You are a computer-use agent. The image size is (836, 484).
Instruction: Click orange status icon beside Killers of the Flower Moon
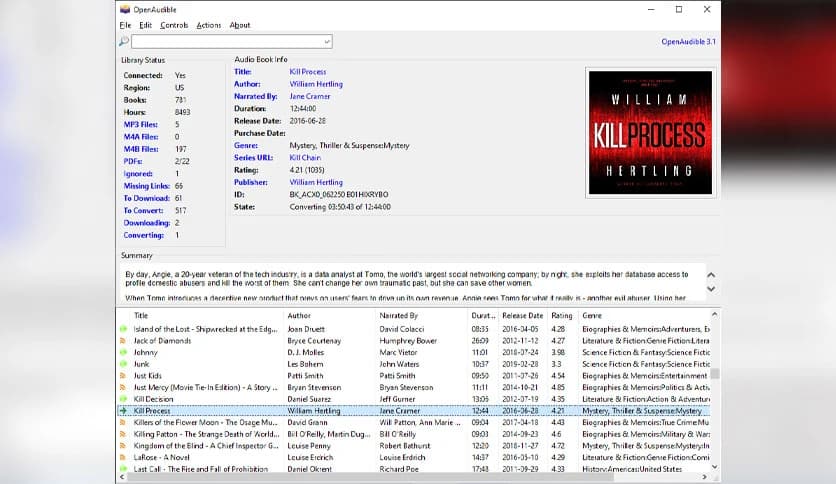pos(123,424)
